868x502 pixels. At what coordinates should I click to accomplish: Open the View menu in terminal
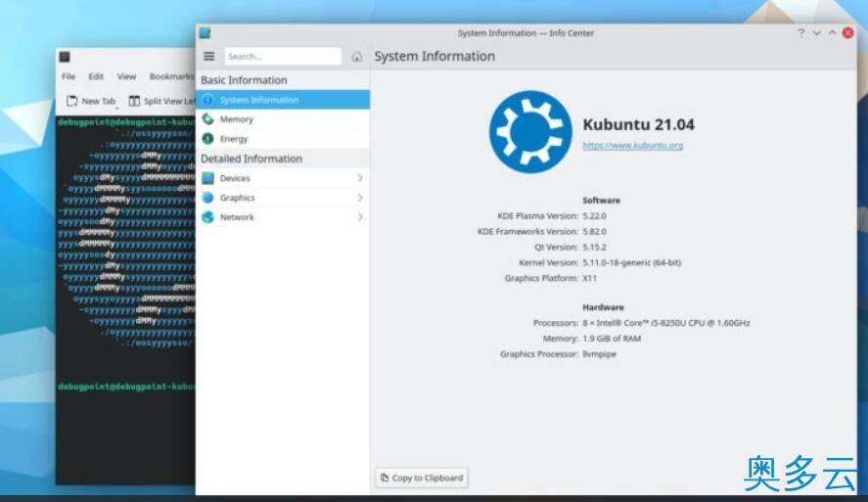126,76
